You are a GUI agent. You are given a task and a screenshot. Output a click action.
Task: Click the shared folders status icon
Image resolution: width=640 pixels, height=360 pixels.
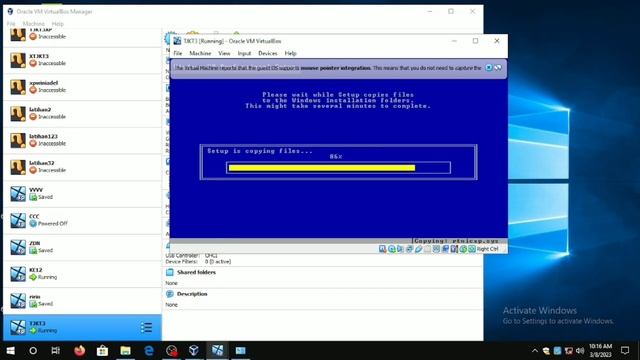pos(427,249)
